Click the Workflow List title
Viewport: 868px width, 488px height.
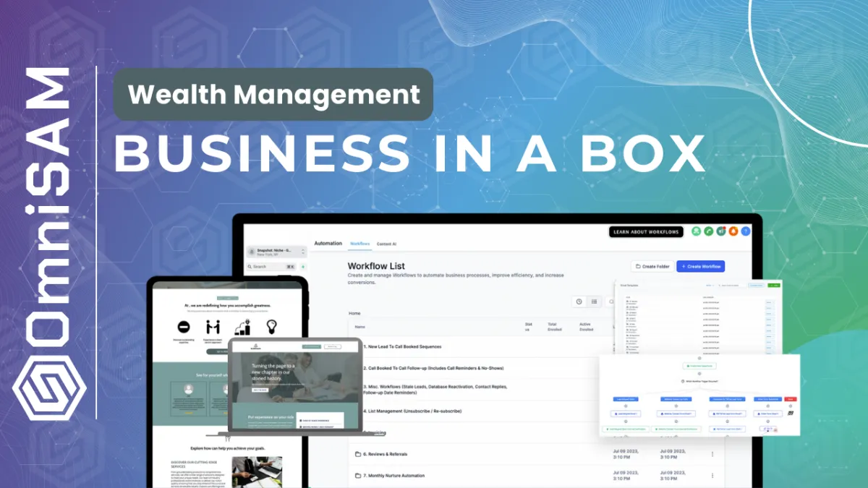coord(376,266)
